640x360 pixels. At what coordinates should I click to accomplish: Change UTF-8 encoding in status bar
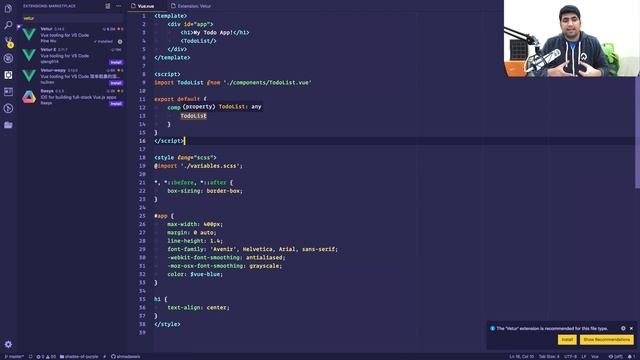coord(570,356)
